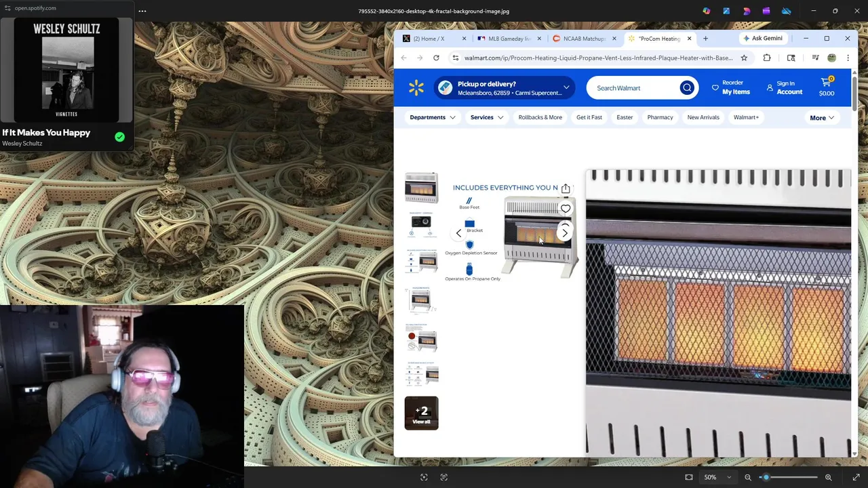The width and height of the screenshot is (868, 488).
Task: Select the fourth product thumbnail
Action: click(x=421, y=299)
